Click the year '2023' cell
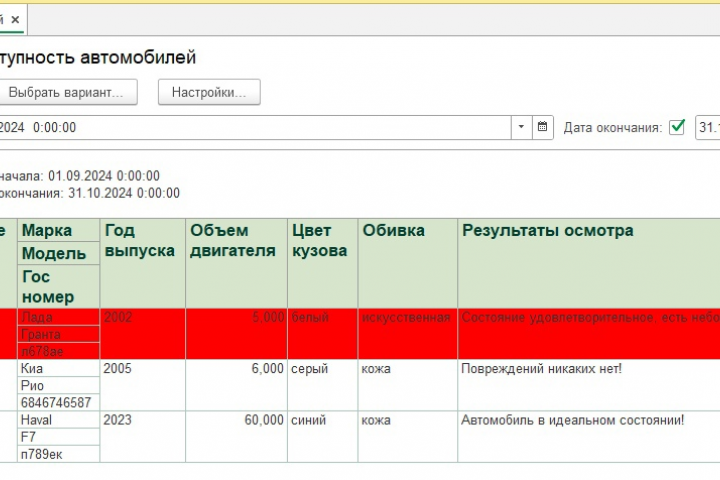Viewport: 720px width, 480px height. point(142,436)
